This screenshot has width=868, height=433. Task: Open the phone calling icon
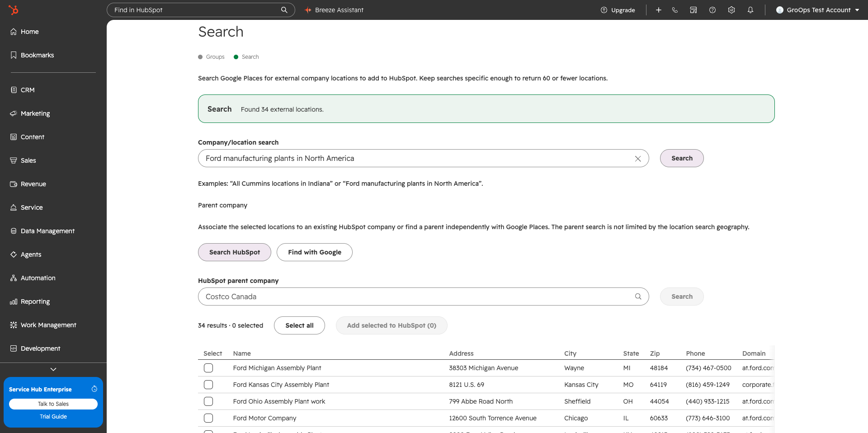coord(675,10)
